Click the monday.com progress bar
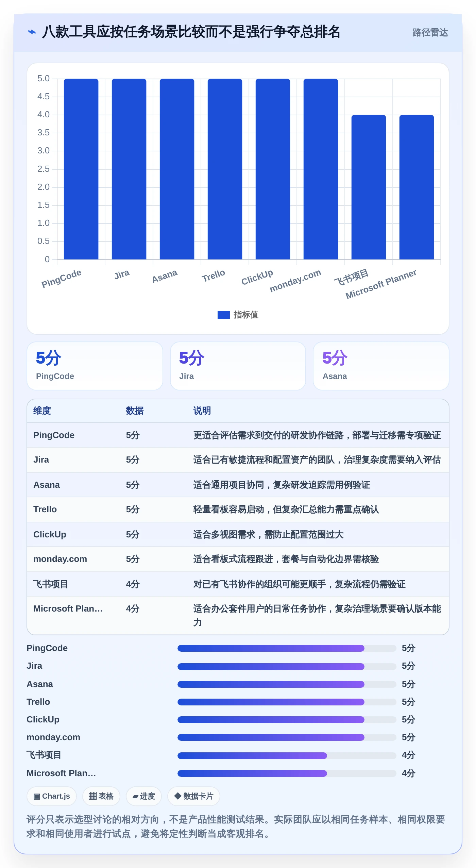 287,737
